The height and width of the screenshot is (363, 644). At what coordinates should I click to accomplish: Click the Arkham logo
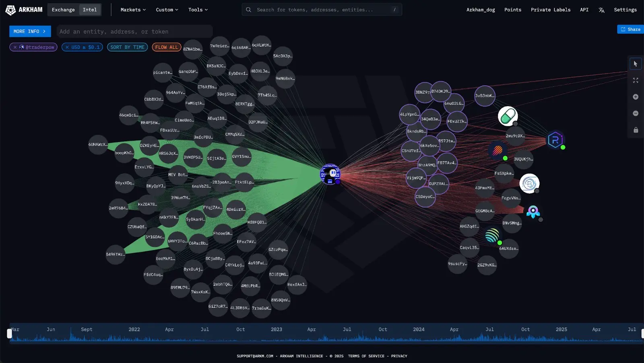[24, 10]
